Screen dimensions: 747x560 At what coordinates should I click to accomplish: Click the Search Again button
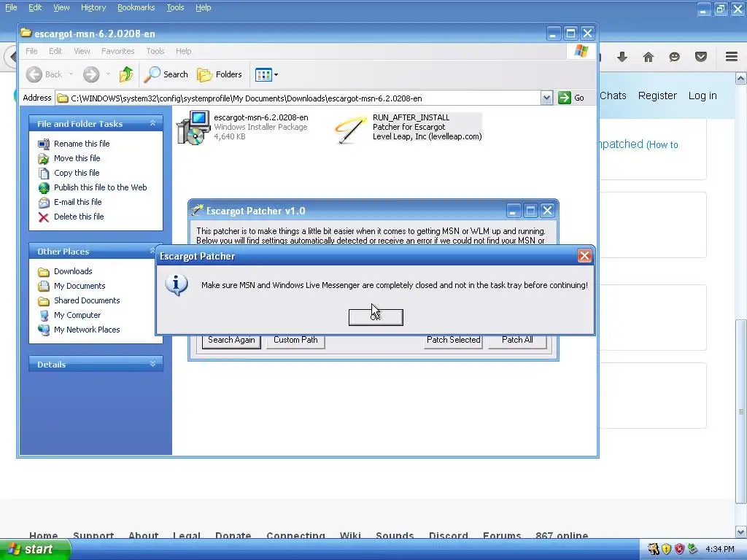pos(231,340)
